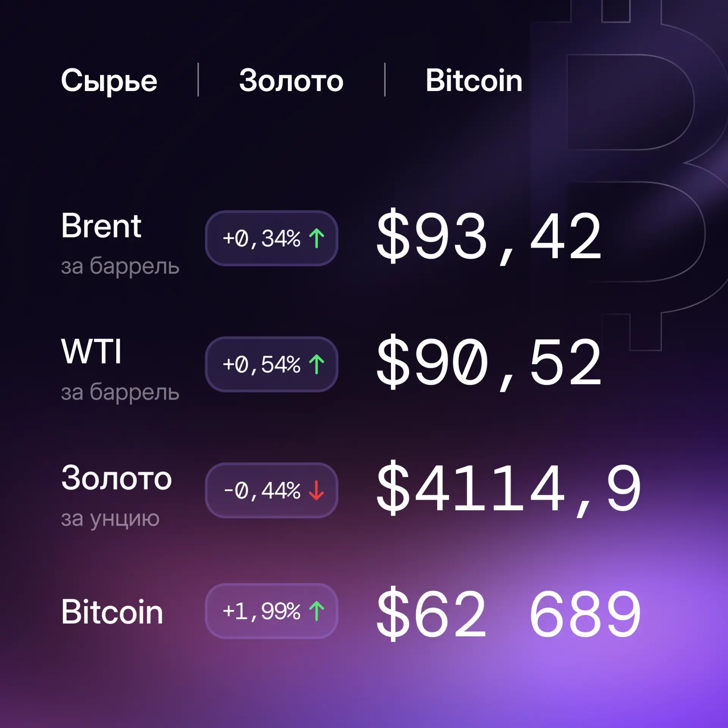The height and width of the screenshot is (728, 728).
Task: Open the +0,34% change badge
Action: click(x=271, y=238)
